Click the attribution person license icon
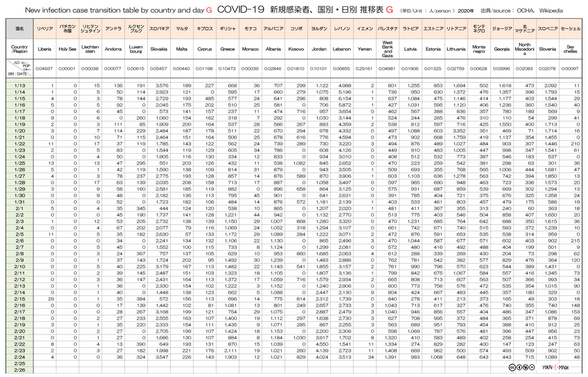 [x=518, y=367]
